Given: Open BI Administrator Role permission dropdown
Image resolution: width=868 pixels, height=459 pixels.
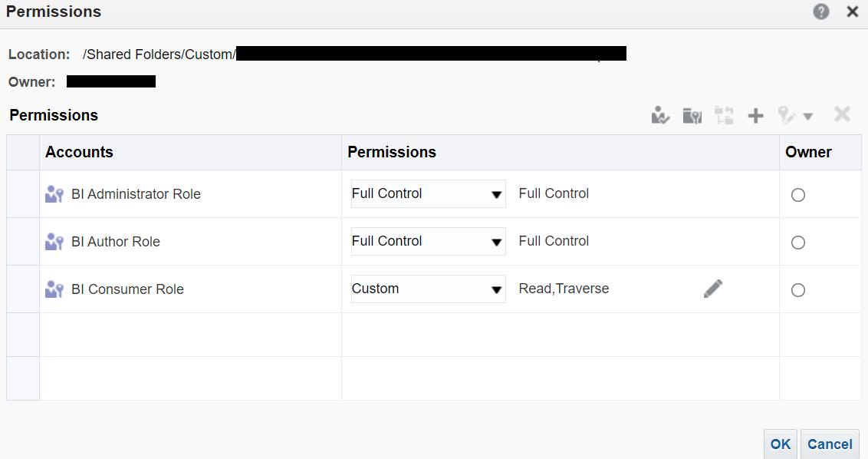Looking at the screenshot, I should tap(429, 193).
